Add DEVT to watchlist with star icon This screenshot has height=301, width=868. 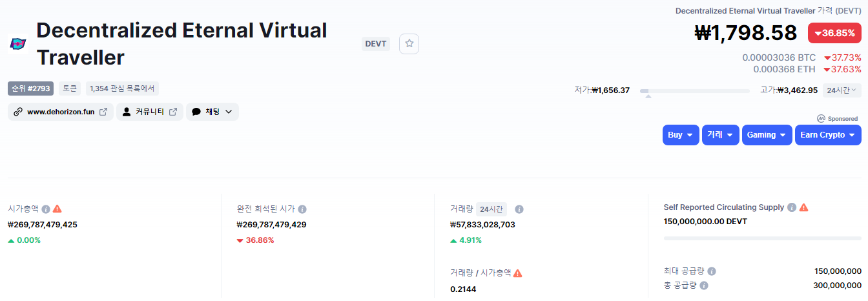coord(409,44)
